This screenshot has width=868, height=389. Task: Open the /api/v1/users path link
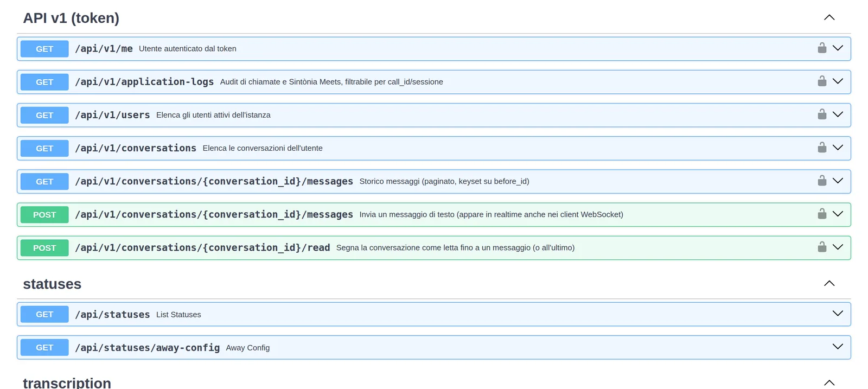[112, 114]
